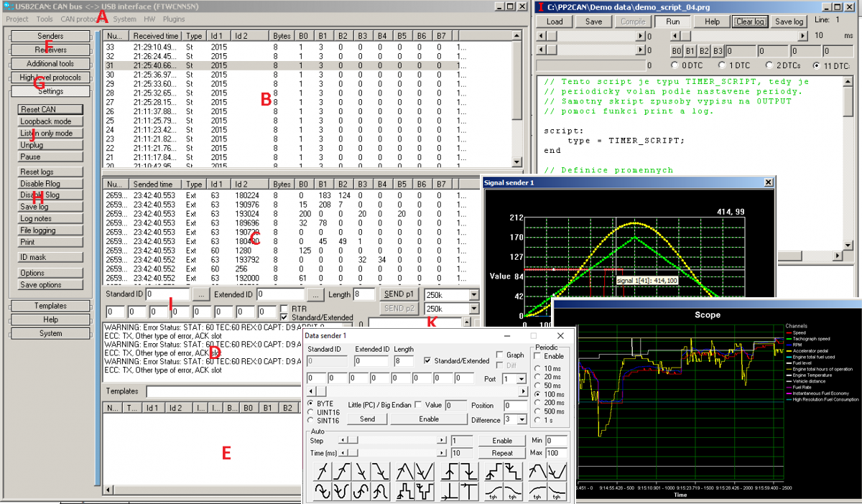862x504 pixels.
Task: Select the rising ramp waveform icon
Action: tap(323, 471)
